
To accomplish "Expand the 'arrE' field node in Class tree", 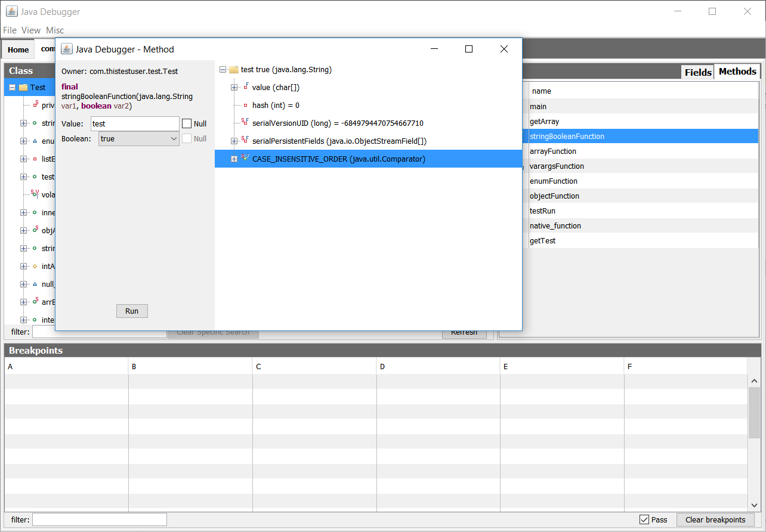I will (23, 302).
